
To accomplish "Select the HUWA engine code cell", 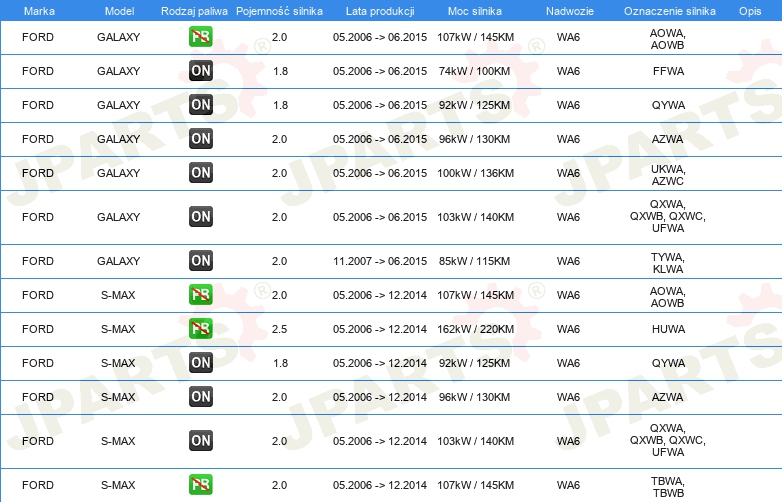I will point(668,329).
